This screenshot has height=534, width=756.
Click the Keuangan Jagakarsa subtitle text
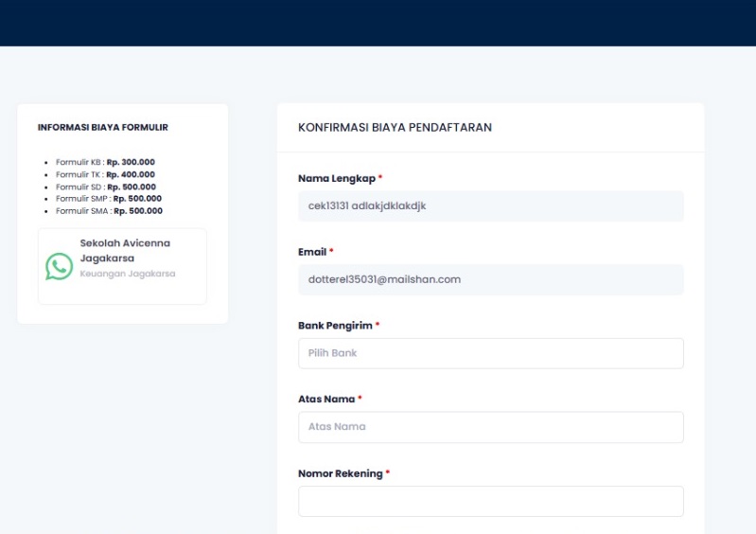pyautogui.click(x=127, y=274)
